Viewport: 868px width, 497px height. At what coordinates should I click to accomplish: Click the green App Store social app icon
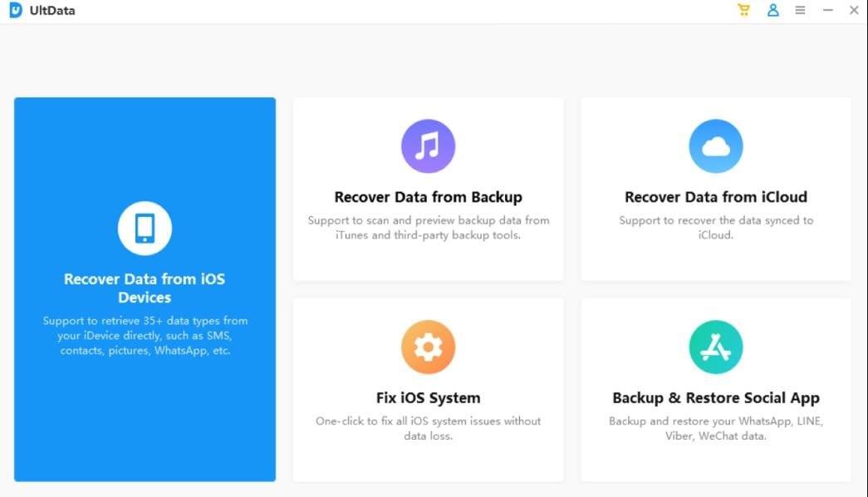click(716, 347)
